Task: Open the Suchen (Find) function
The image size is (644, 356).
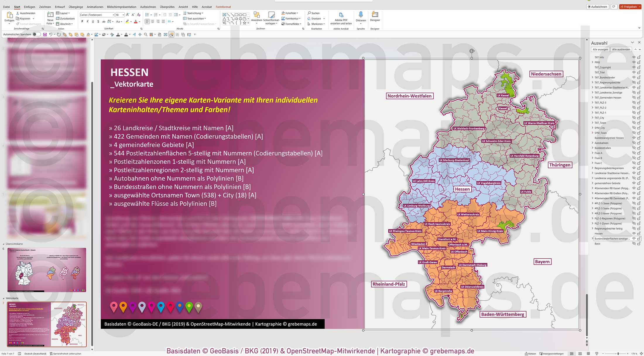Action: click(x=314, y=13)
